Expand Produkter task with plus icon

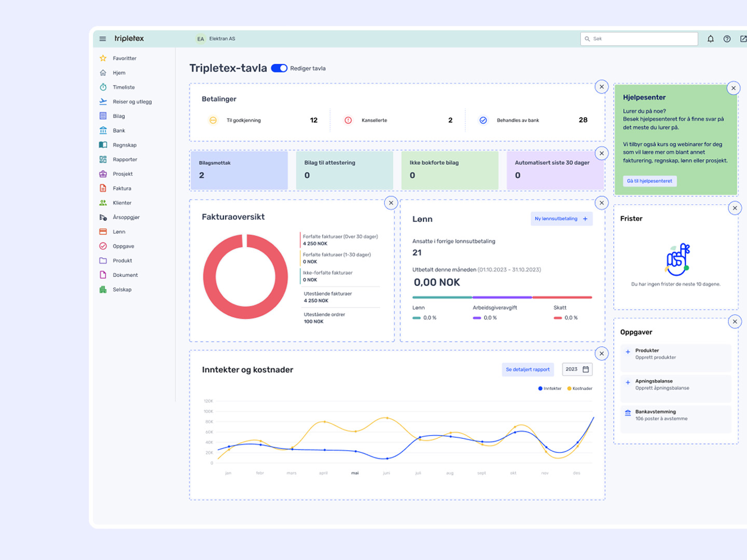(x=628, y=352)
